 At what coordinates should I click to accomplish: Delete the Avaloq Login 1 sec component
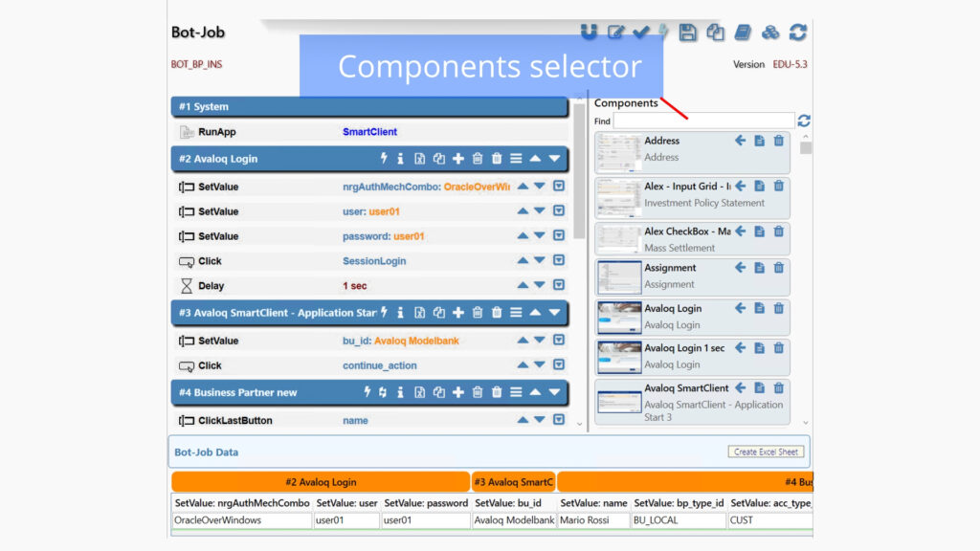point(779,348)
